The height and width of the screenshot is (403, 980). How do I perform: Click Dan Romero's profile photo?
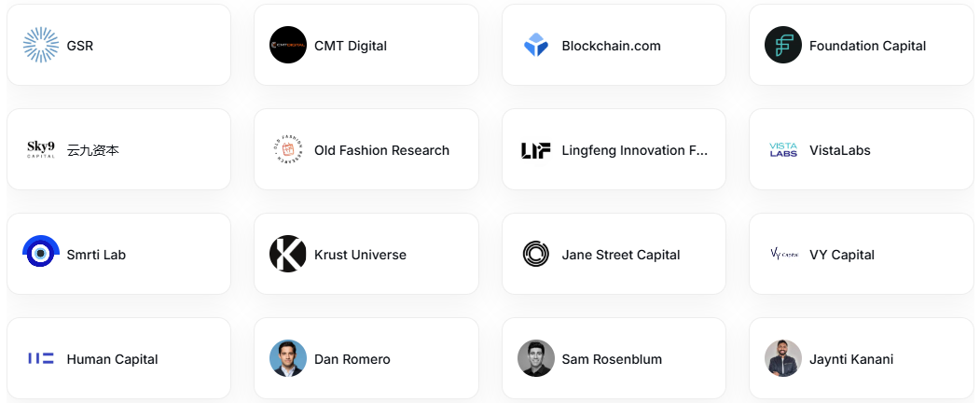point(288,358)
